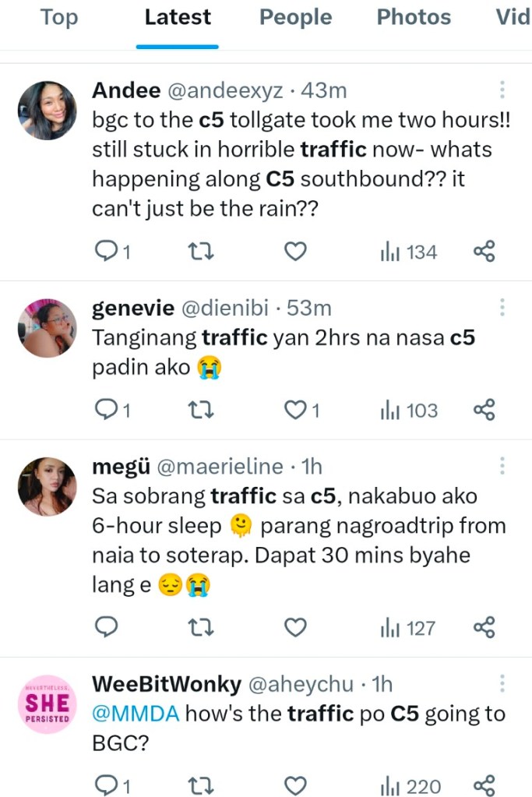Image resolution: width=532 pixels, height=797 pixels.
Task: Retweet genevie's post
Action: pos(201,410)
